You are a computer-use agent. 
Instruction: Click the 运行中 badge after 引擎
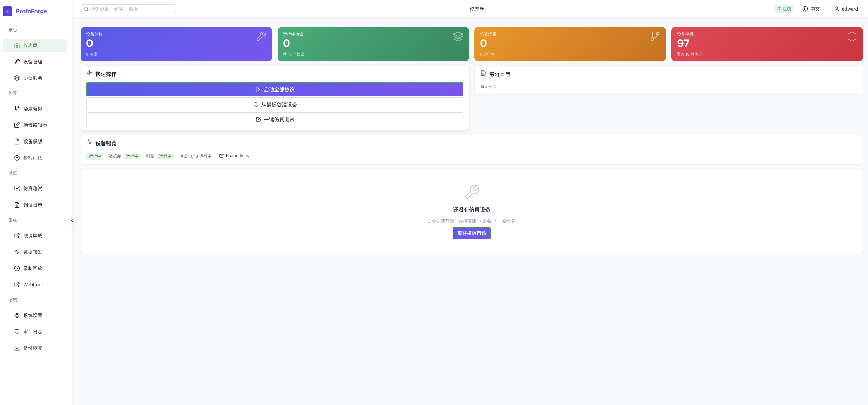(165, 156)
